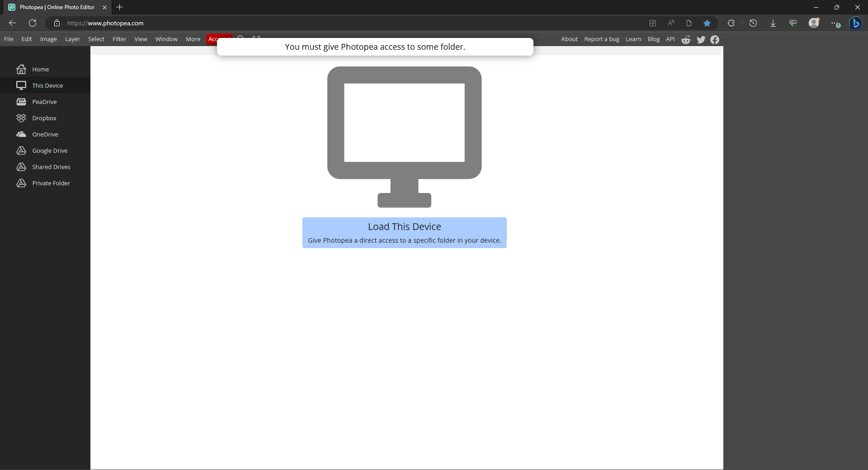
Task: Open Google Drive in the sidebar
Action: point(50,150)
